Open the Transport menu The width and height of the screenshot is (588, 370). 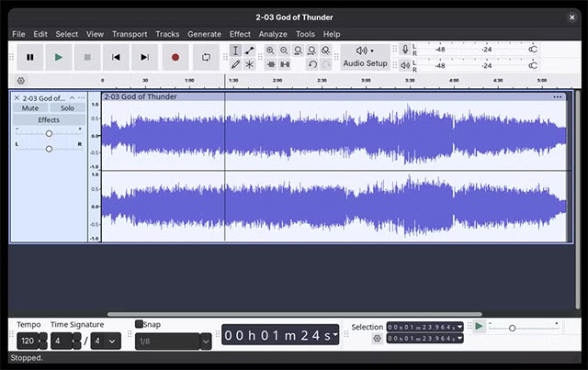tap(130, 34)
